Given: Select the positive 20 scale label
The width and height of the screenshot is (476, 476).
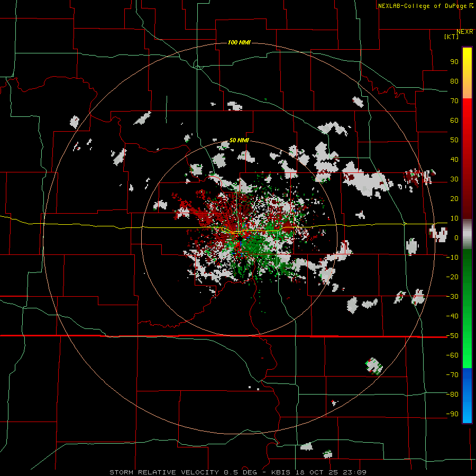Looking at the screenshot, I should pyautogui.click(x=454, y=199).
